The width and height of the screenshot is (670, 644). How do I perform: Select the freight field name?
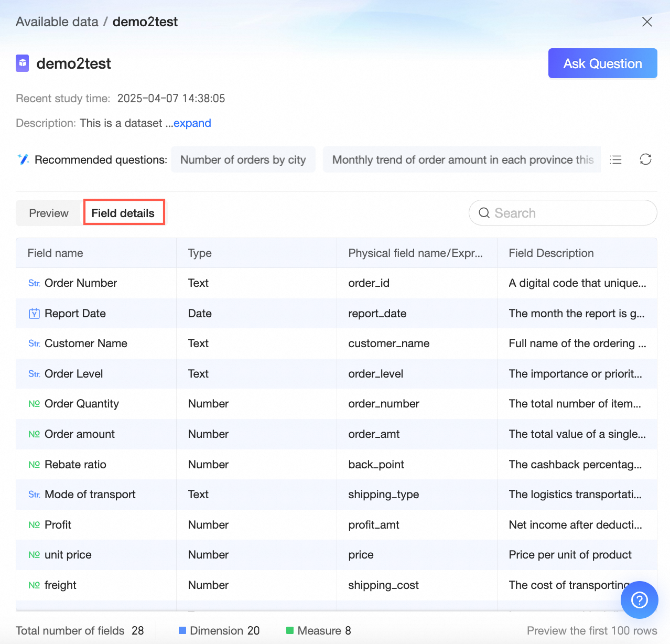pos(60,585)
